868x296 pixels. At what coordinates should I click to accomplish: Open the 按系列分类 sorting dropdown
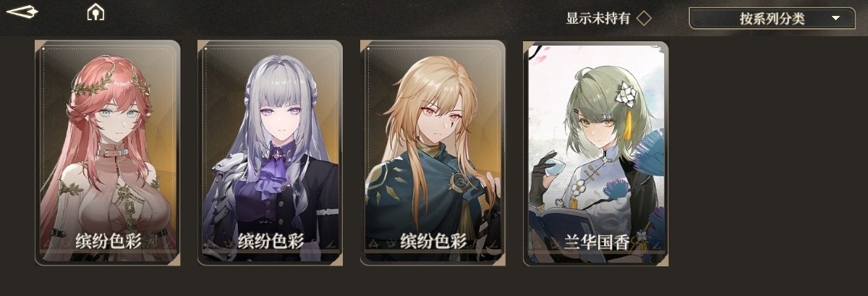[771, 19]
